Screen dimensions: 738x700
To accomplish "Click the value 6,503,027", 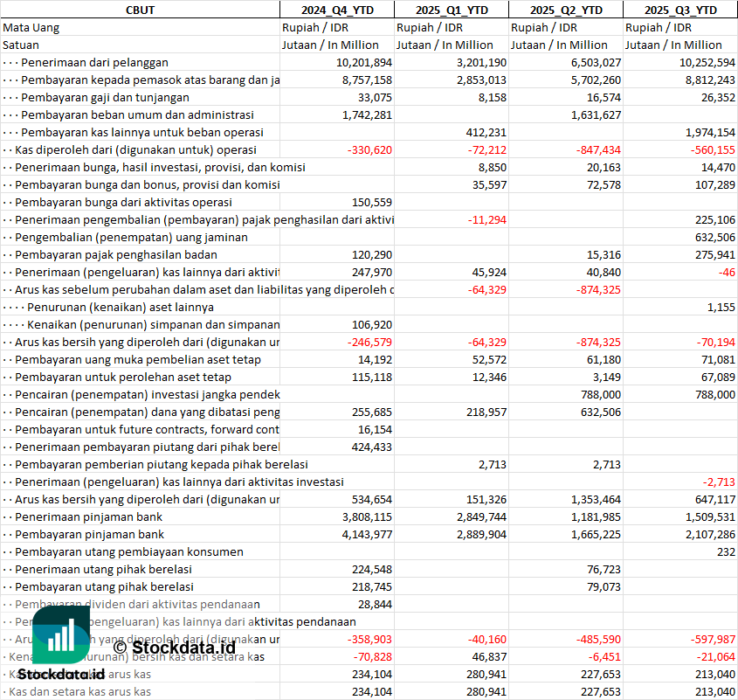I will click(x=596, y=63).
